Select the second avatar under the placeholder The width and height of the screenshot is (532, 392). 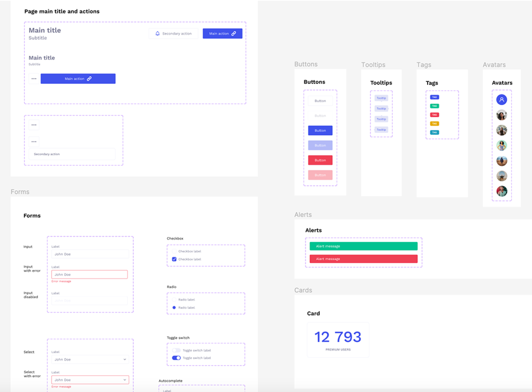coord(502,130)
